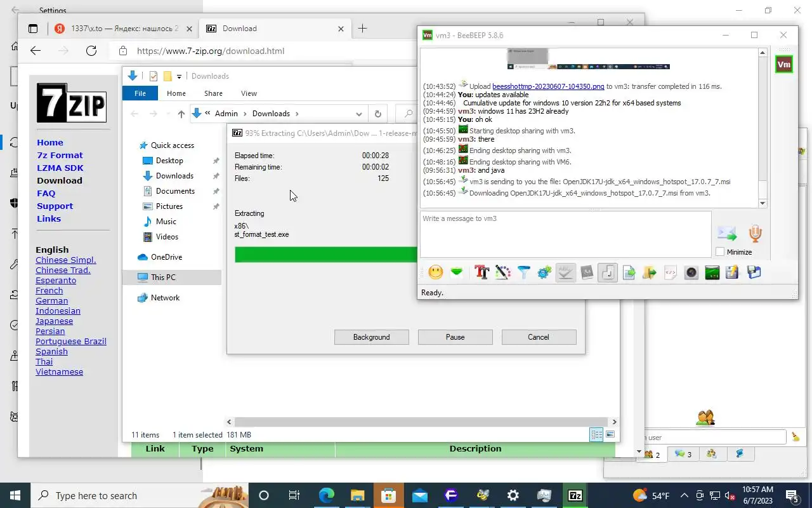Open the beesshottmp-20230607-104350.png link
Image resolution: width=812 pixels, height=508 pixels.
point(548,86)
